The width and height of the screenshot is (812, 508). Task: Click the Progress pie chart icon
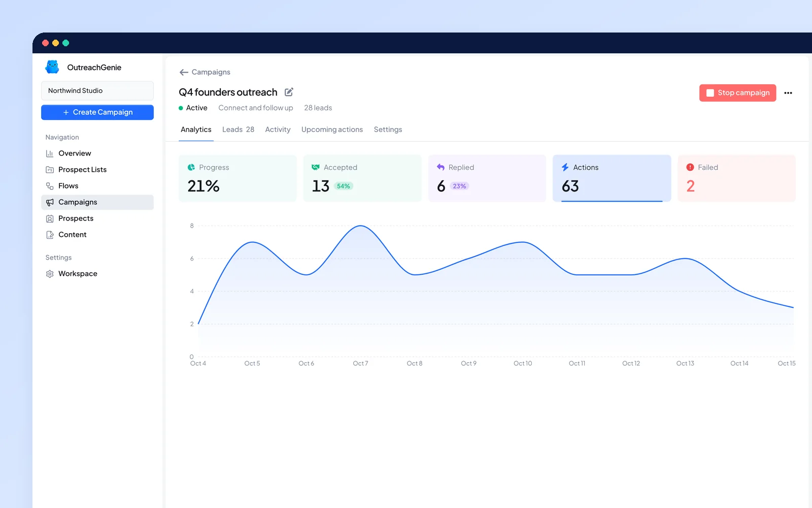(191, 167)
